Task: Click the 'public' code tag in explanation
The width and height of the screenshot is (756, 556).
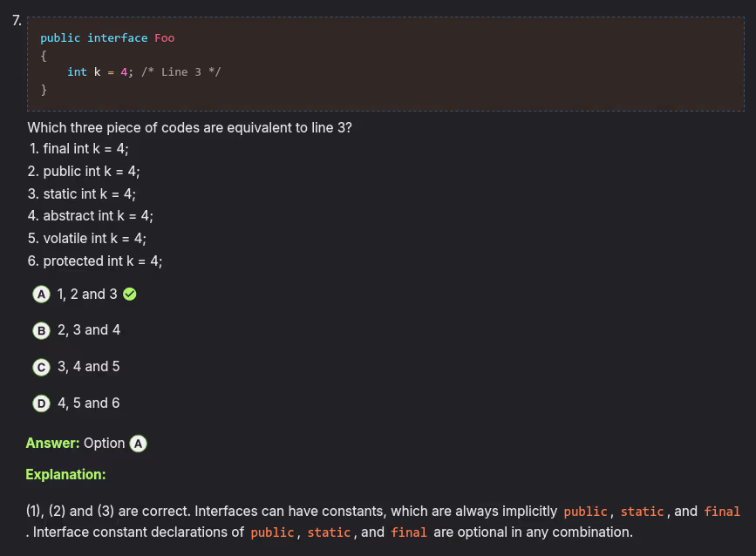Action: pos(586,512)
